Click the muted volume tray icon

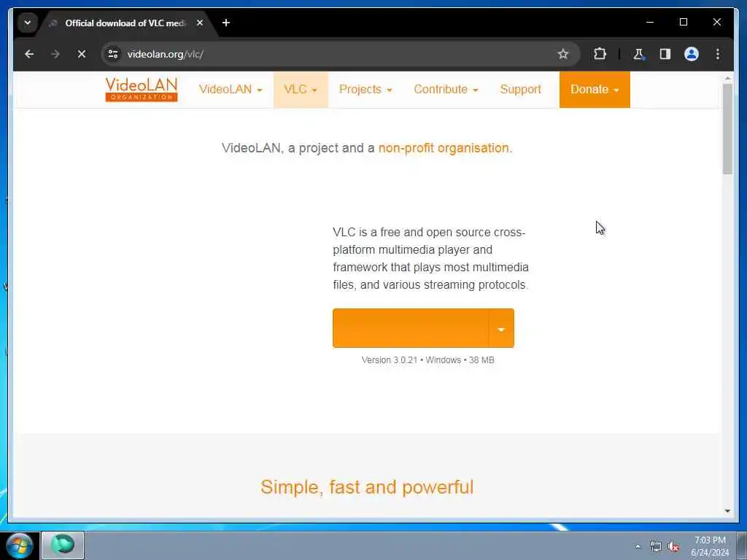[673, 547]
